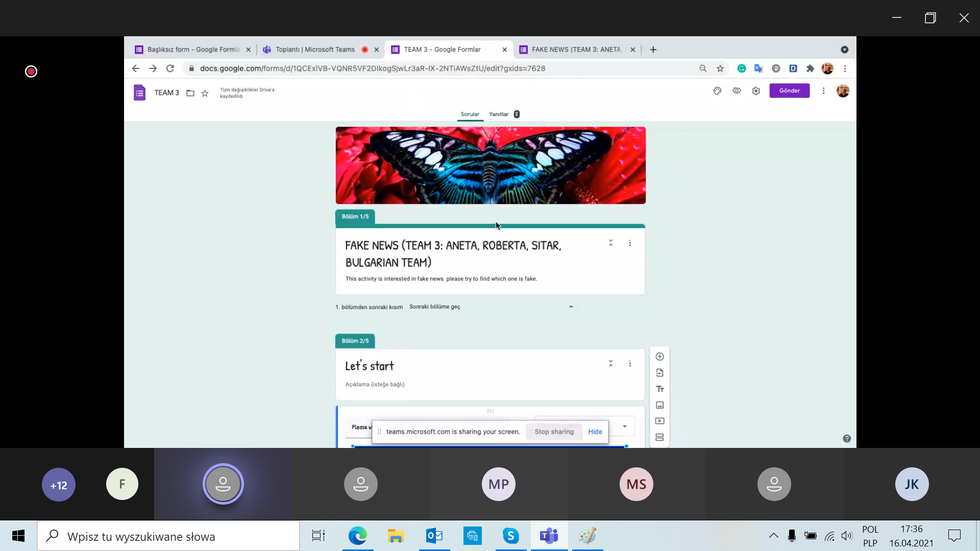
Task: Open Outlook from taskbar
Action: point(434,536)
